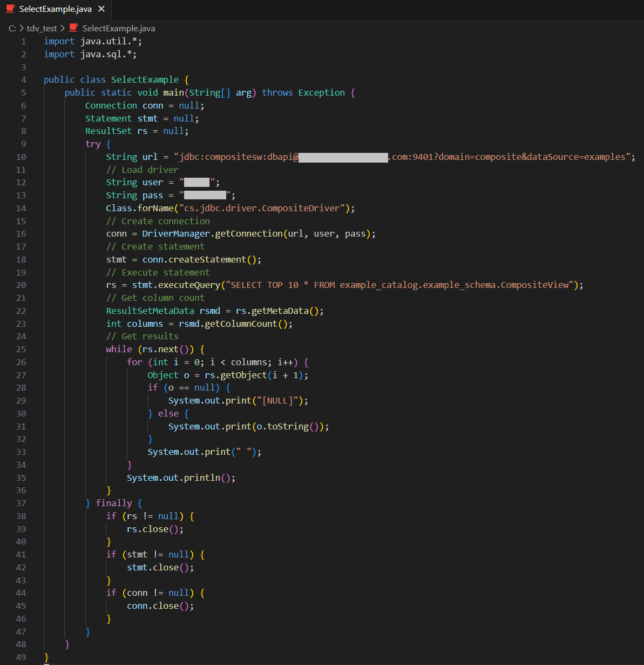Screen dimensions: 644x665
Task: Click the 'String user' declaration
Action: (x=134, y=183)
